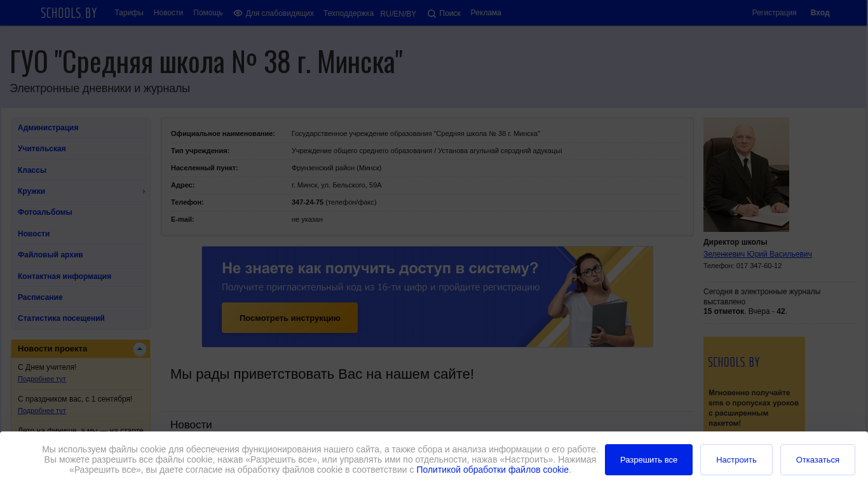This screenshot has width=868, height=488.
Task: Click the magnifier search icon
Action: pyautogui.click(x=431, y=13)
